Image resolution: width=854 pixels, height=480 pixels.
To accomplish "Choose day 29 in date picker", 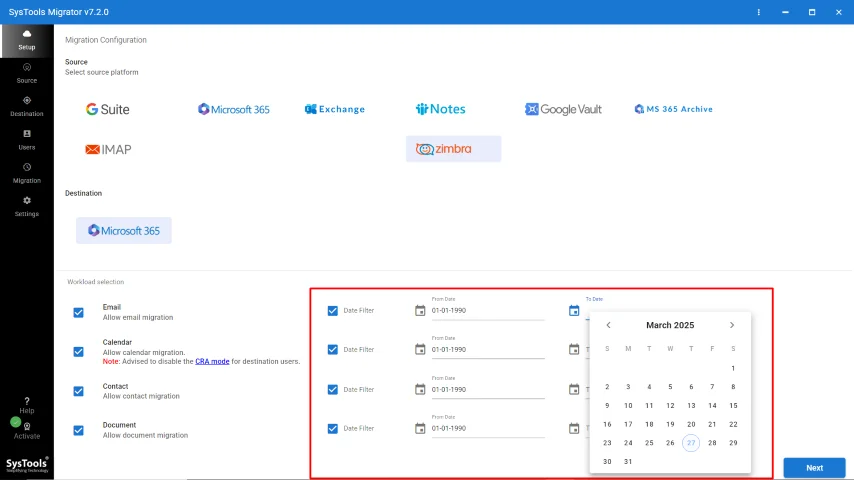I will point(733,443).
